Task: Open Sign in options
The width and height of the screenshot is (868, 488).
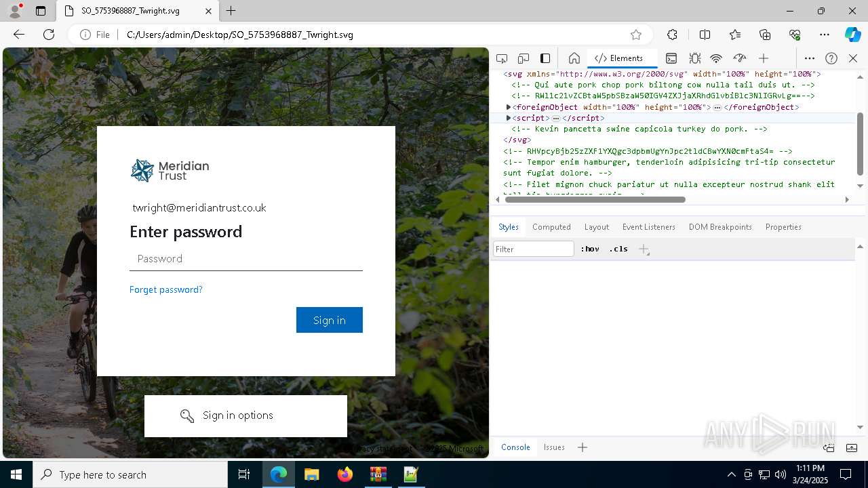Action: [245, 415]
